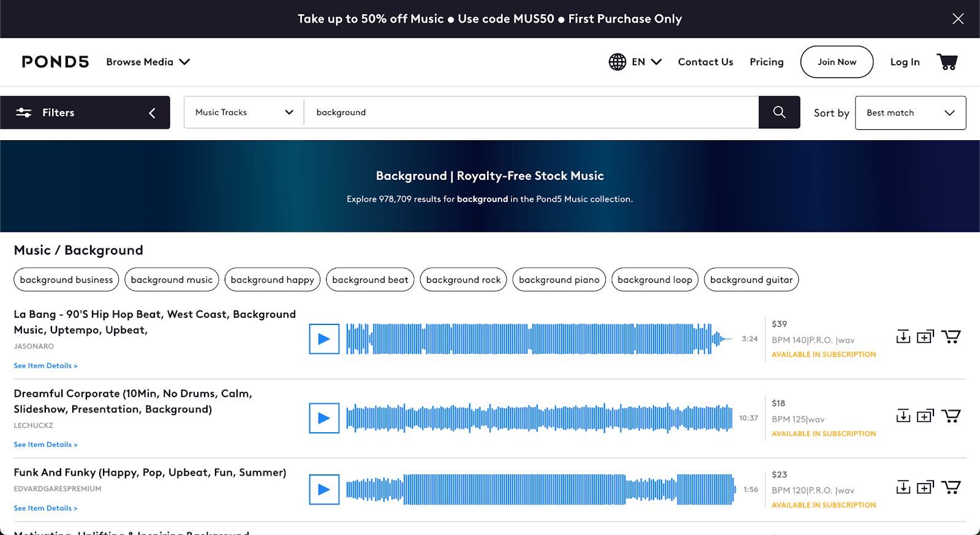Screen dimensions: 980x535
Task: Click Available in Subscription under $39
Action: coord(824,354)
